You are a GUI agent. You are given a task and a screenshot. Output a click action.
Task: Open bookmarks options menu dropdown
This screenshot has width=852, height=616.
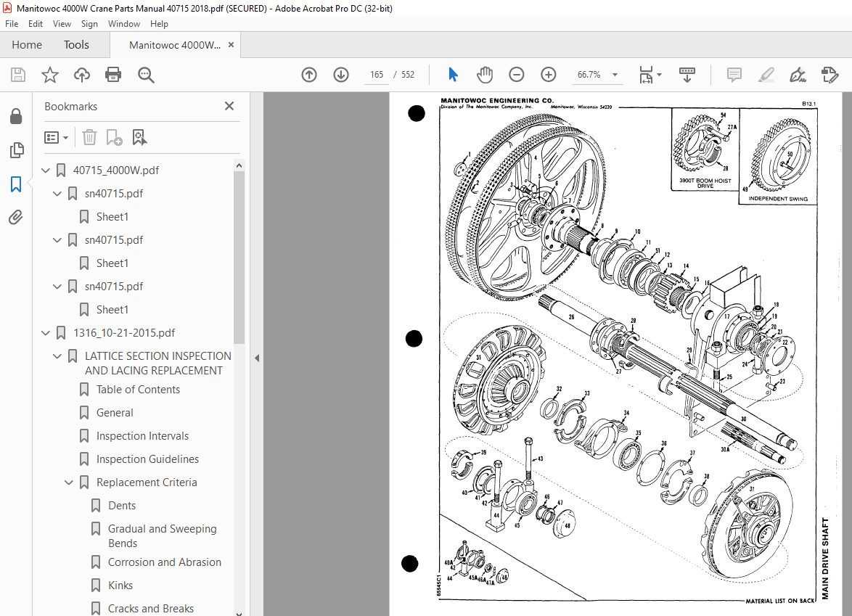56,137
